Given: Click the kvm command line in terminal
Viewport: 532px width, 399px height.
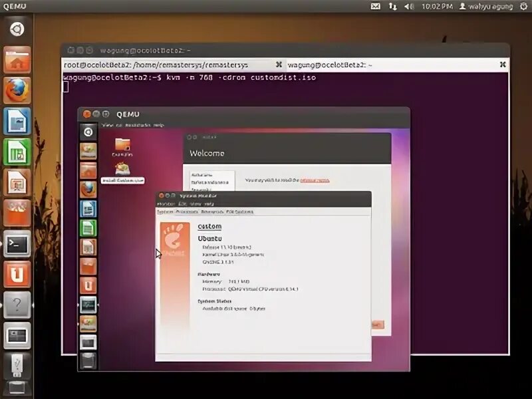Looking at the screenshot, I should click(x=190, y=78).
